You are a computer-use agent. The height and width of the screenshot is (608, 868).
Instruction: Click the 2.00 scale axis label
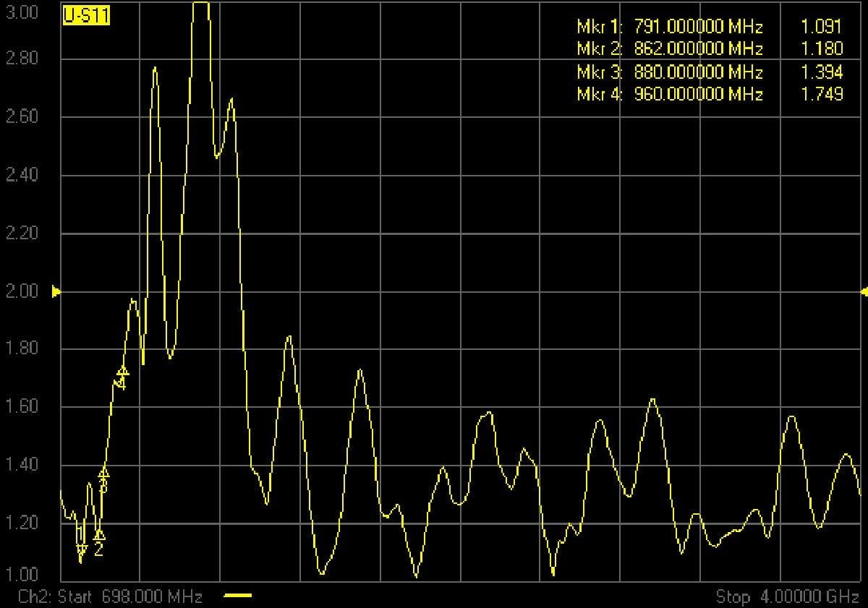22,292
